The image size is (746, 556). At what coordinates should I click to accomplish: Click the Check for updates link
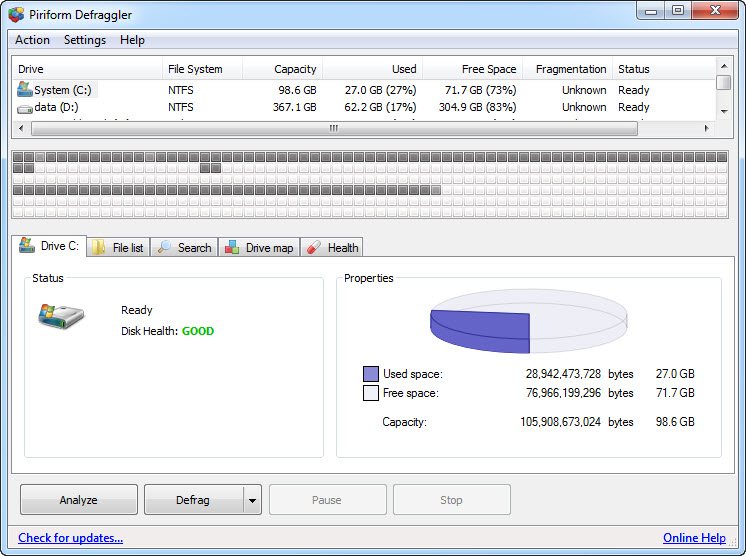click(70, 538)
